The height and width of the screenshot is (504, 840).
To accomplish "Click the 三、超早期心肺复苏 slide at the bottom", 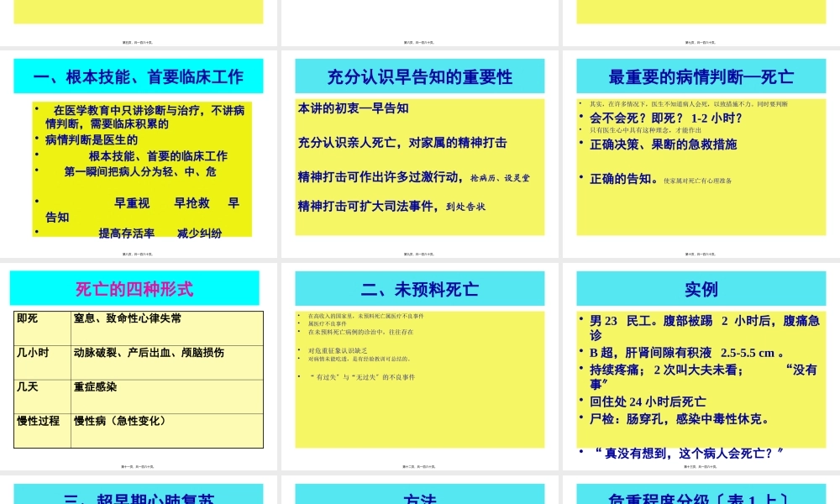I will coord(138,496).
